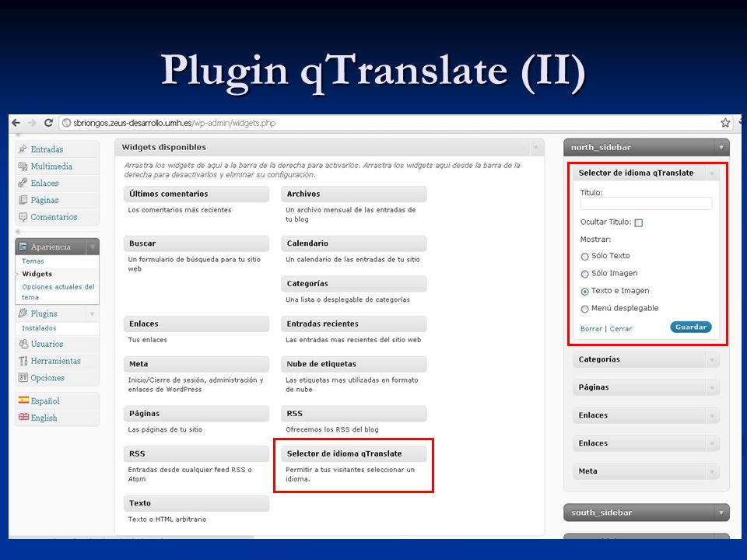The height and width of the screenshot is (560, 747).
Task: Select the Archivos widget
Action: point(353,194)
